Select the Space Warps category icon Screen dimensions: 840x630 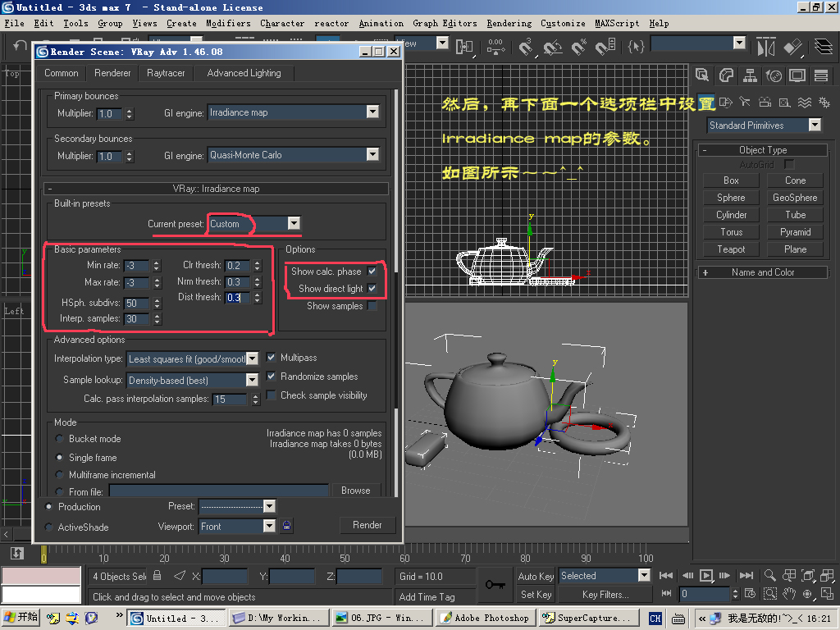tap(805, 102)
